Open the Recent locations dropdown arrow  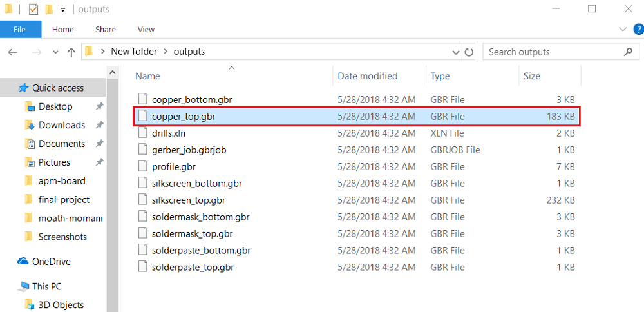[56, 52]
